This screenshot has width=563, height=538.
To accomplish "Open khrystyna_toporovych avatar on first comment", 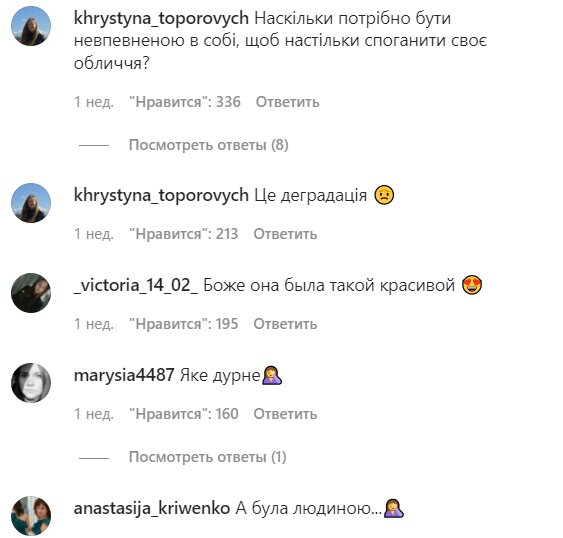I will click(x=31, y=26).
